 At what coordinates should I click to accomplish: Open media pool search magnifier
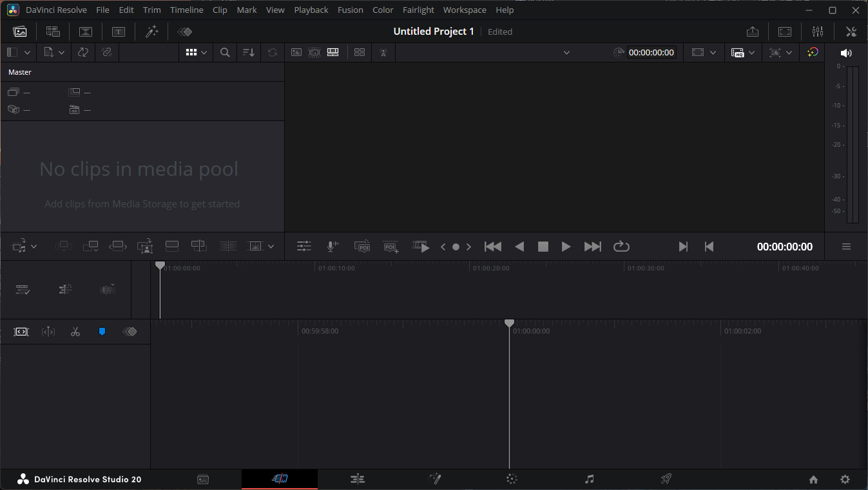click(x=225, y=53)
